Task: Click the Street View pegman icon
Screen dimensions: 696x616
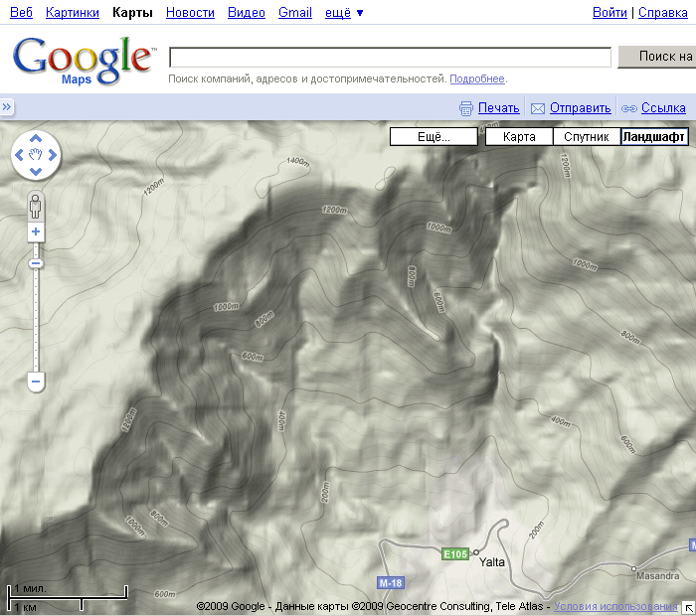Action: click(x=36, y=207)
